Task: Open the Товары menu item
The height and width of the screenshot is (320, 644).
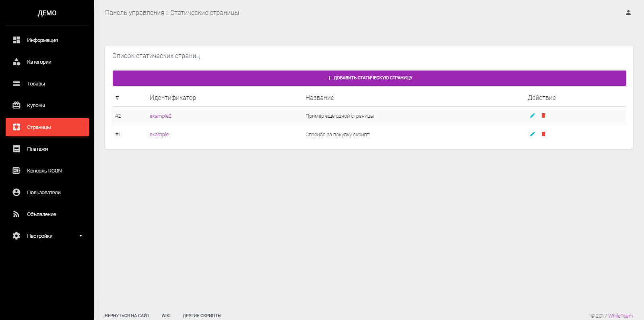Action: pyautogui.click(x=47, y=83)
